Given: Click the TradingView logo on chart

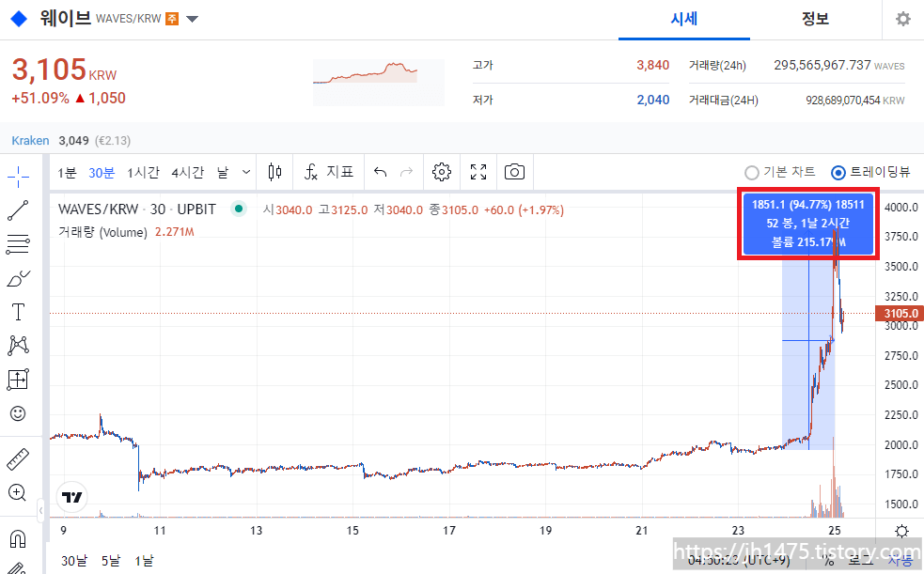Looking at the screenshot, I should (71, 498).
